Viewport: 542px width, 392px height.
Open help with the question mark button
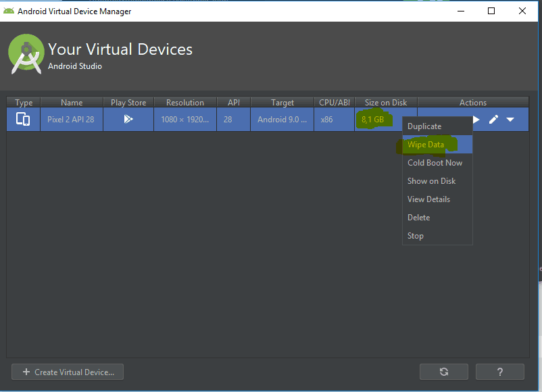pos(500,372)
